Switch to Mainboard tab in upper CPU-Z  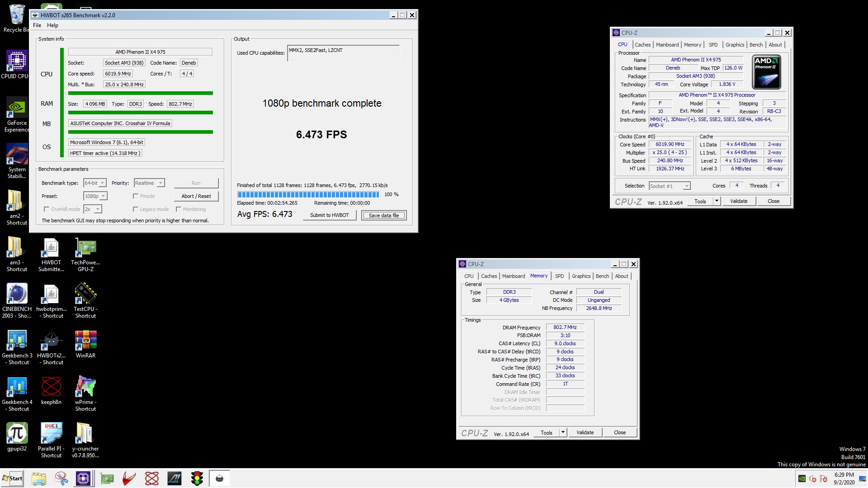pyautogui.click(x=667, y=45)
